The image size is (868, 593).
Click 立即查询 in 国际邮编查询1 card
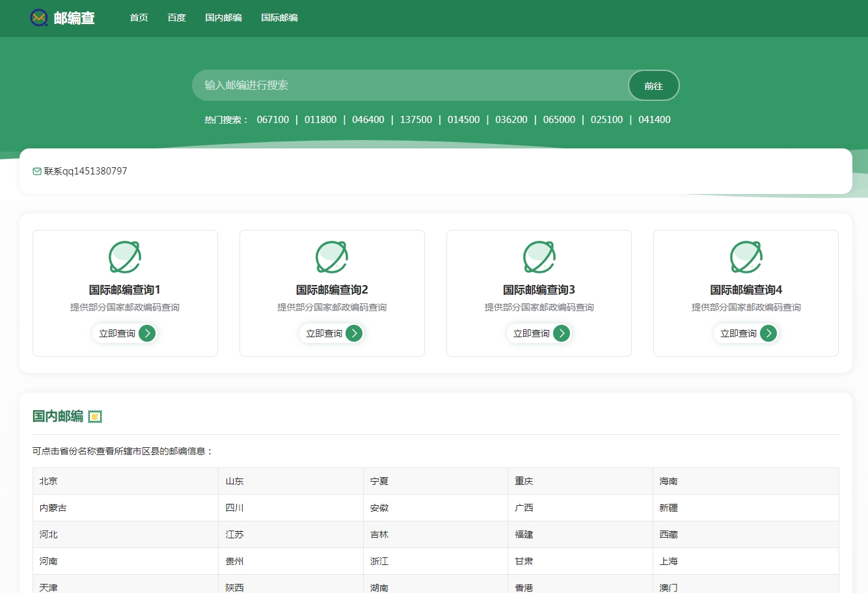[x=117, y=333]
